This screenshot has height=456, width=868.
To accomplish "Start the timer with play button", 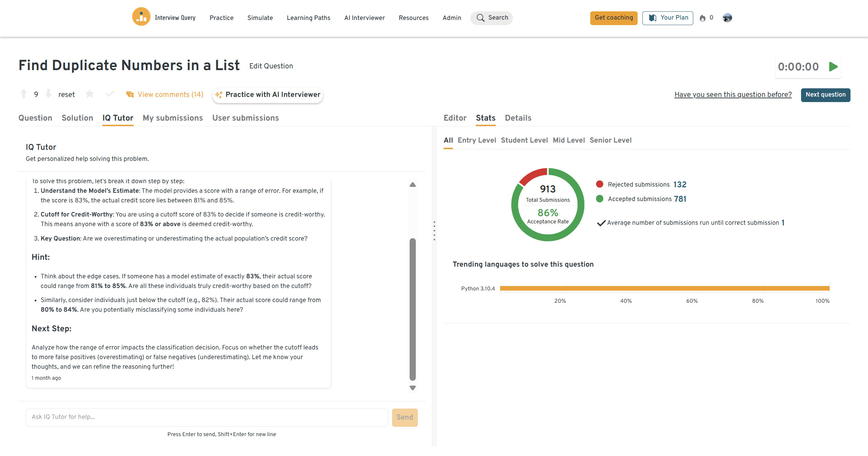I will tap(833, 67).
